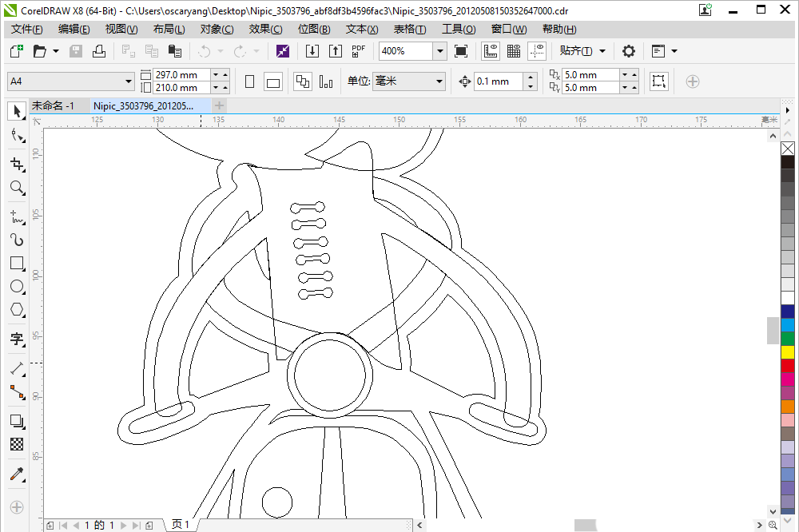Select the Crop tool in toolbox
Viewport: 799px width, 532px height.
click(16, 165)
